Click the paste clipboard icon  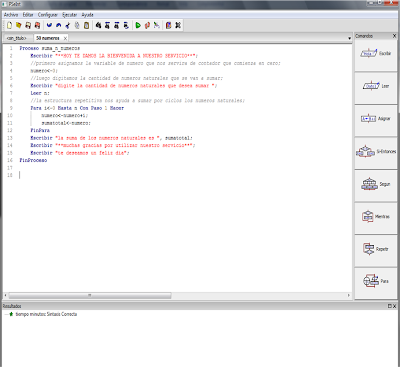pyautogui.click(x=86, y=25)
